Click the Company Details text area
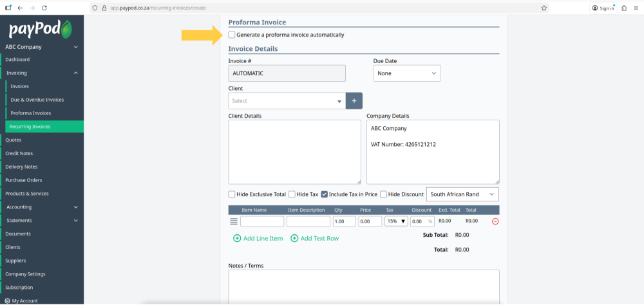This screenshot has width=644, height=305. (433, 152)
